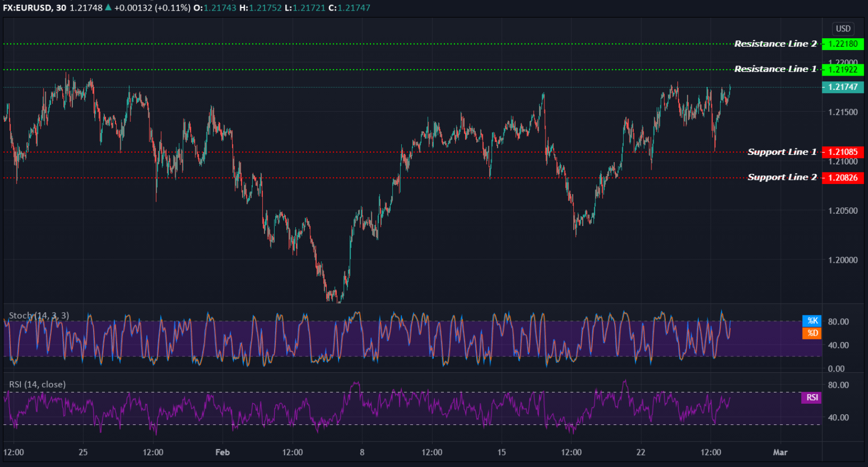Click the 1.20500 price axis label
This screenshot has width=868, height=467.
843,211
